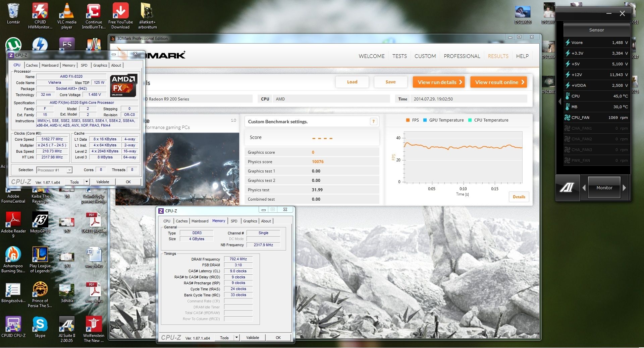This screenshot has width=644, height=348.
Task: Click the right arrow beside the Monitor button
Action: point(624,188)
